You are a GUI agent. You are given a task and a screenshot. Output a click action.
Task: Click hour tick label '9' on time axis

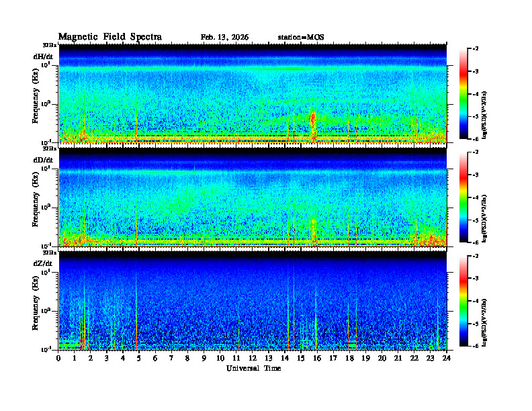(x=204, y=359)
